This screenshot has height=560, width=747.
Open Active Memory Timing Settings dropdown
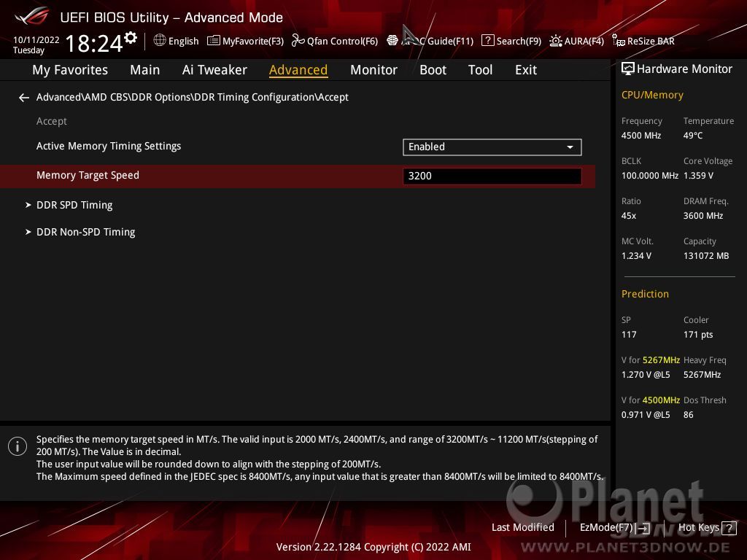coord(492,147)
